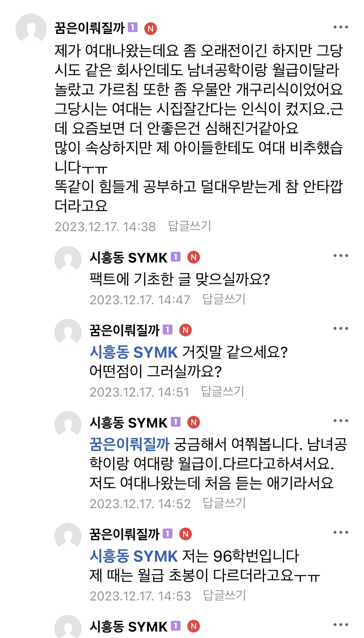This screenshot has width=364, height=638.
Task: Click 꿈은이뤄질까 avatar on the 14:51 reply
Action: click(68, 332)
